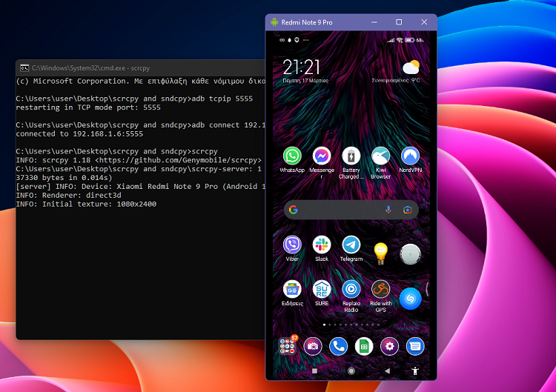The image size is (556, 392).
Task: Maximize the Redmi Note 9 Pro window
Action: pos(399,22)
